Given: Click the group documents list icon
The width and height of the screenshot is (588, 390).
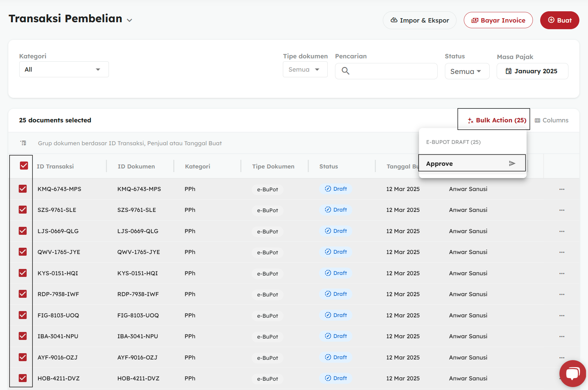Looking at the screenshot, I should 23,143.
